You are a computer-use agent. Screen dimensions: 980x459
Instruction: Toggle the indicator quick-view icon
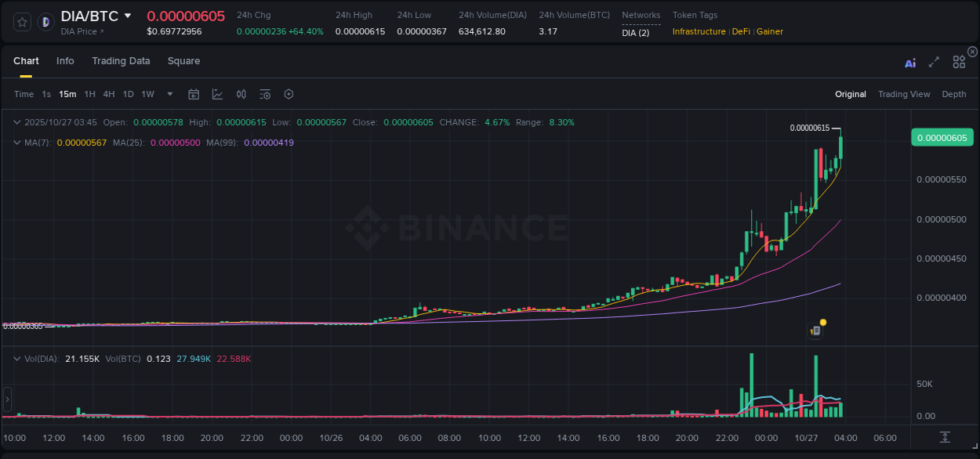point(264,94)
